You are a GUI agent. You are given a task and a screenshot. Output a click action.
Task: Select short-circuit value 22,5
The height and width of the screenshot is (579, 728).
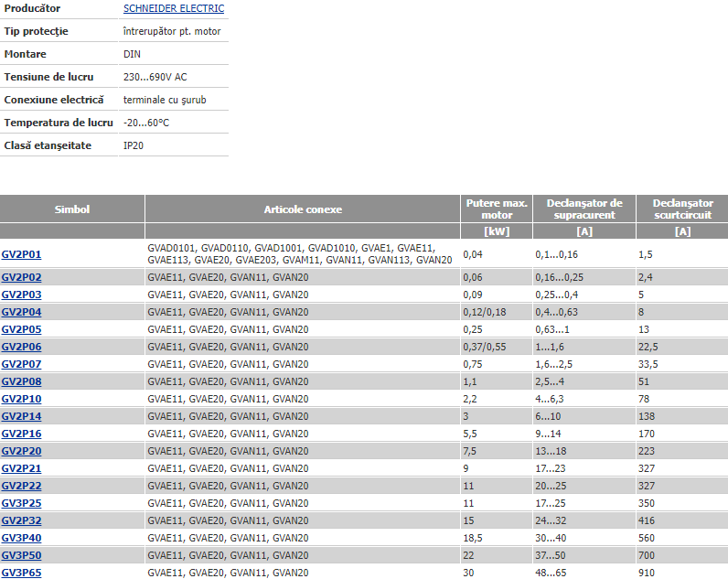coord(648,347)
